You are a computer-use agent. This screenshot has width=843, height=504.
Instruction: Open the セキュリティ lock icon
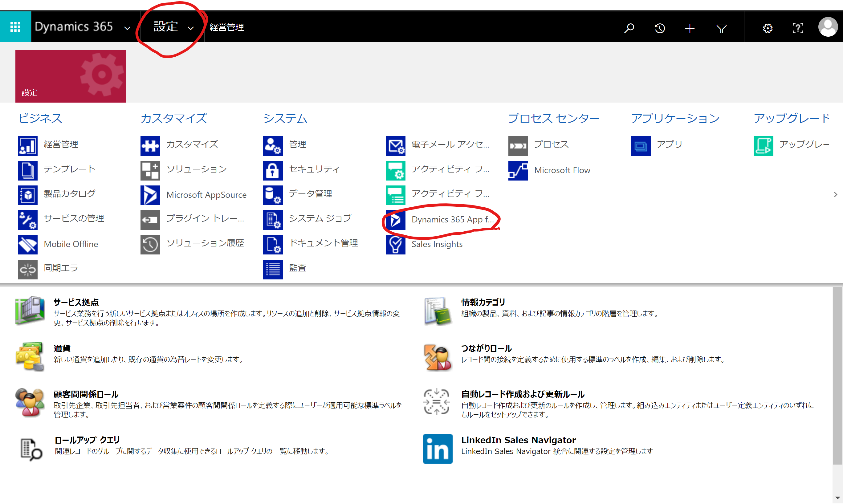click(273, 170)
